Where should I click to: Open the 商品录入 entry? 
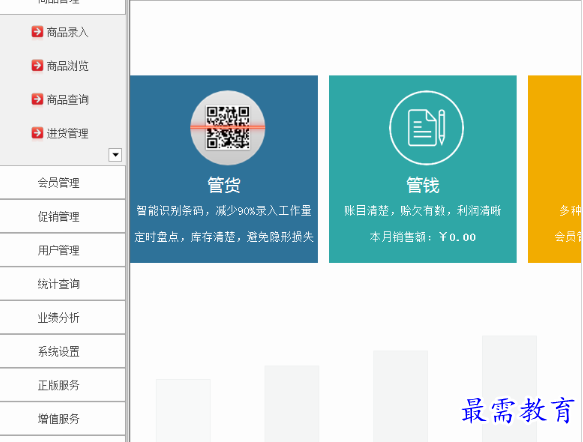67,32
